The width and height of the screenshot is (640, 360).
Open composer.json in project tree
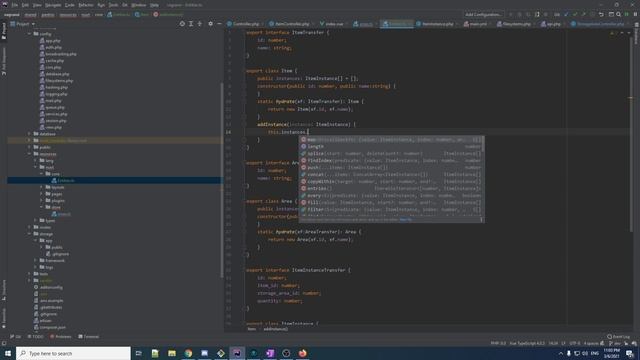[53, 327]
